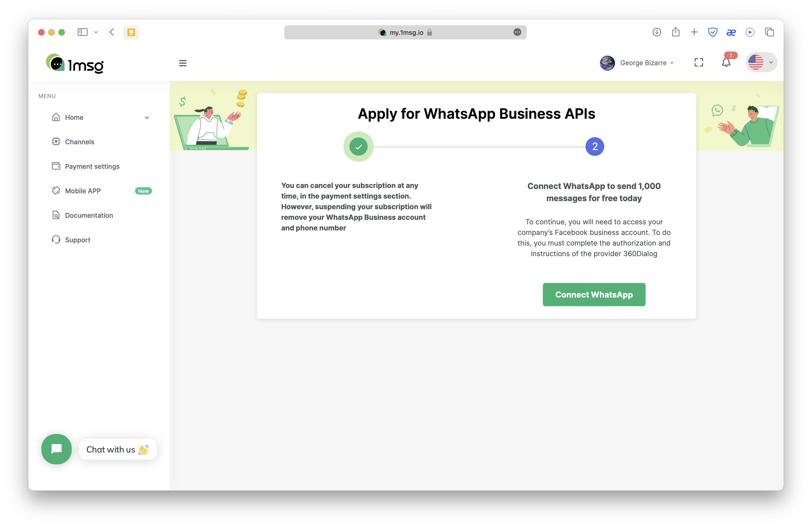Go to Payment settings
The width and height of the screenshot is (812, 528).
tap(92, 166)
